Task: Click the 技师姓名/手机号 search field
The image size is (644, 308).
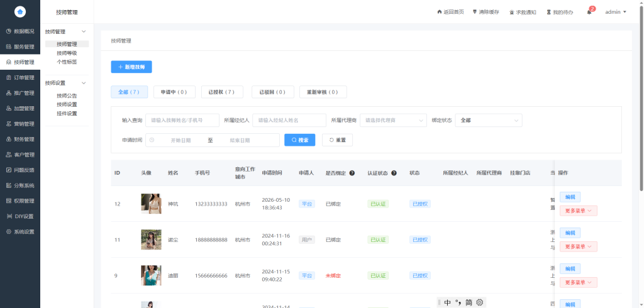Action: [182, 120]
